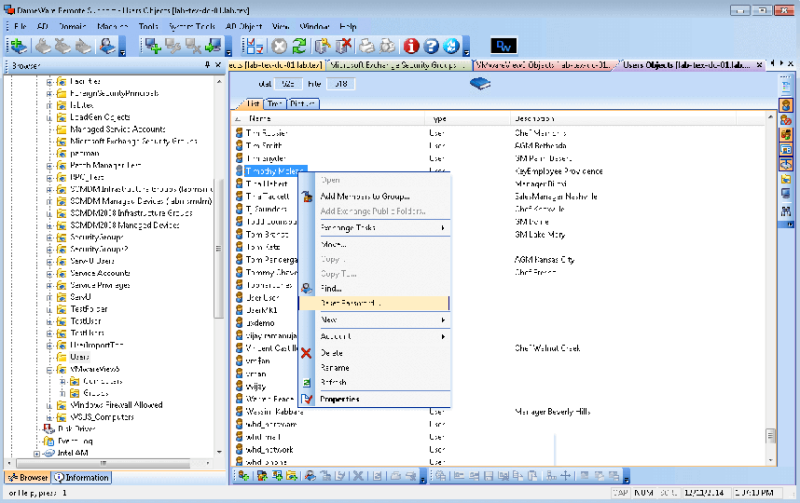Sort list by Name column header
The image size is (800, 503).
tap(329, 118)
